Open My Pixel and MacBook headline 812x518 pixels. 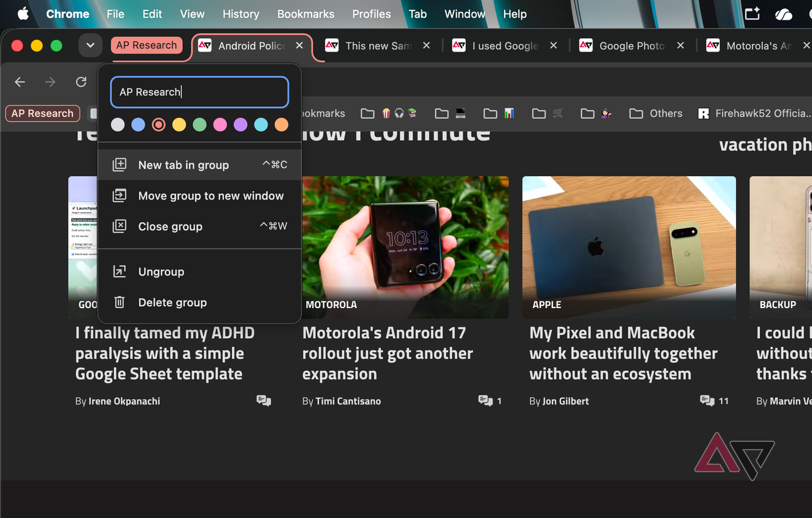623,354
